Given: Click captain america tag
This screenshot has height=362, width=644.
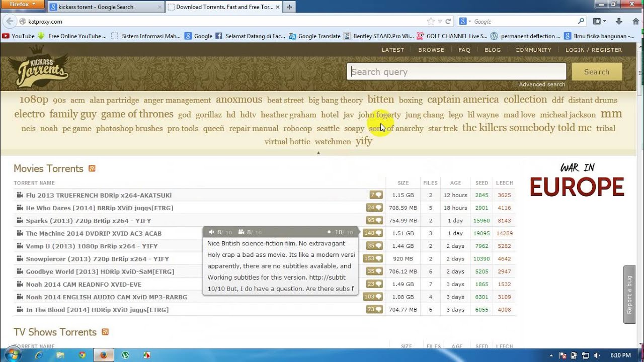Looking at the screenshot, I should 463,100.
